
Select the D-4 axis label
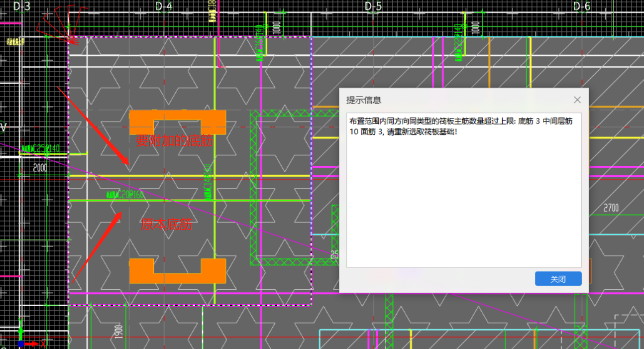164,6
